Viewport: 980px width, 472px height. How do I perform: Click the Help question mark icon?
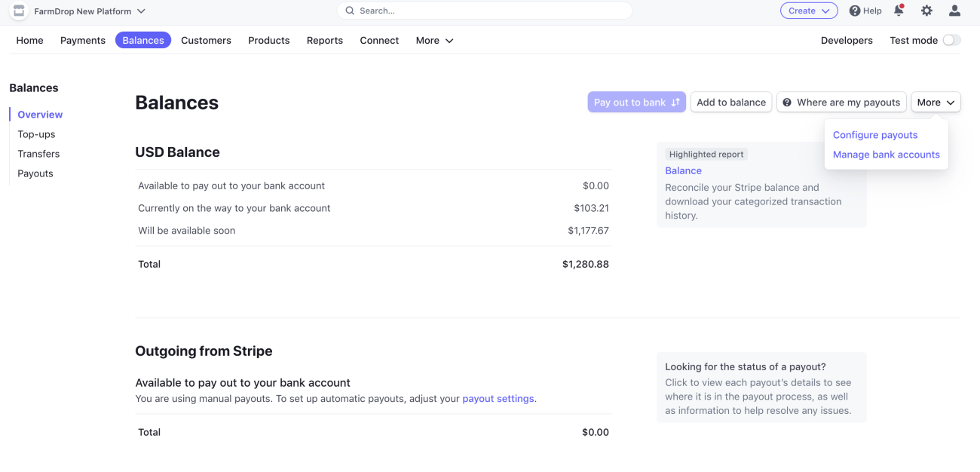855,11
